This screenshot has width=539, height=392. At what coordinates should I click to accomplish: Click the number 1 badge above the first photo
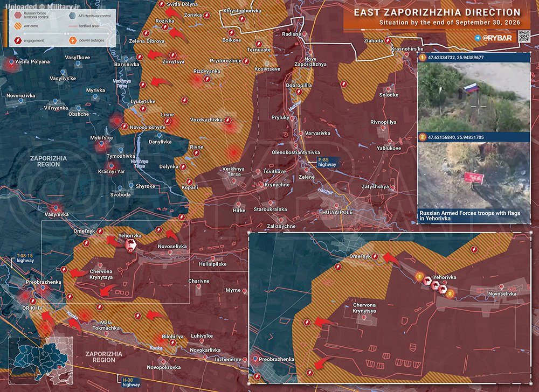click(423, 57)
